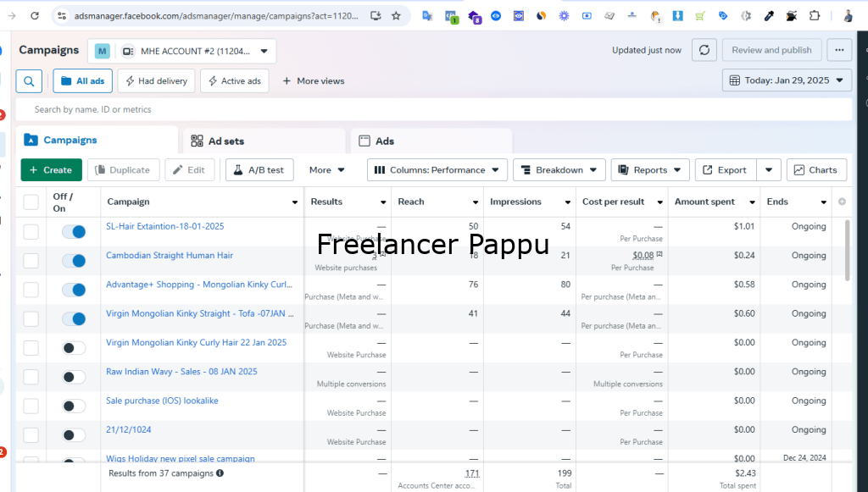Expand the Export options arrow

point(768,170)
